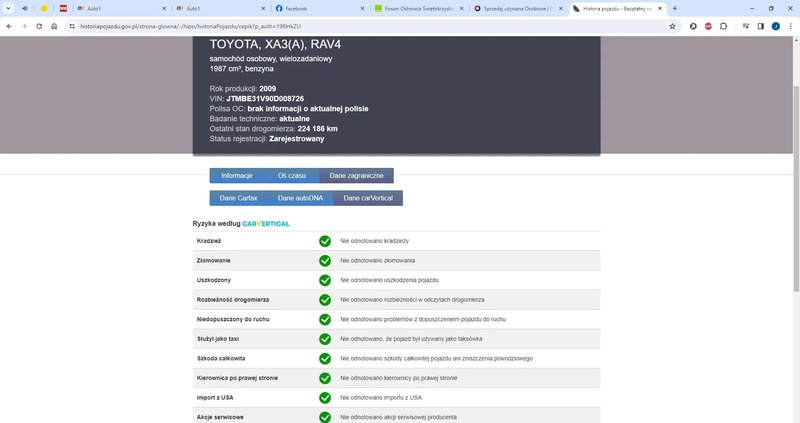Click the green check in Złomowanie row

(325, 261)
